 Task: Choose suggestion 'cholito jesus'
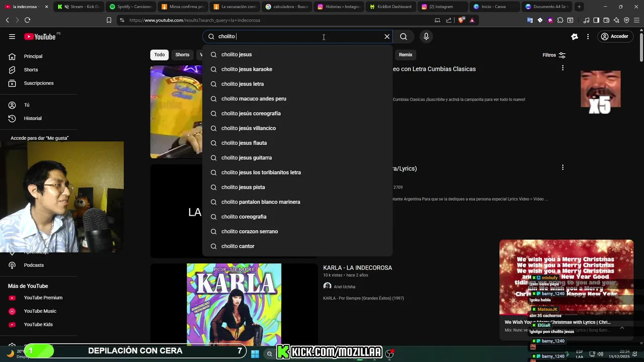297,54
